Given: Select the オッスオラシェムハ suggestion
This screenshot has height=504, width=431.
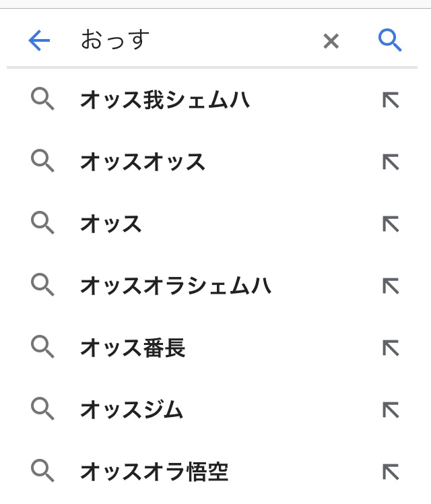Looking at the screenshot, I should click(176, 286).
